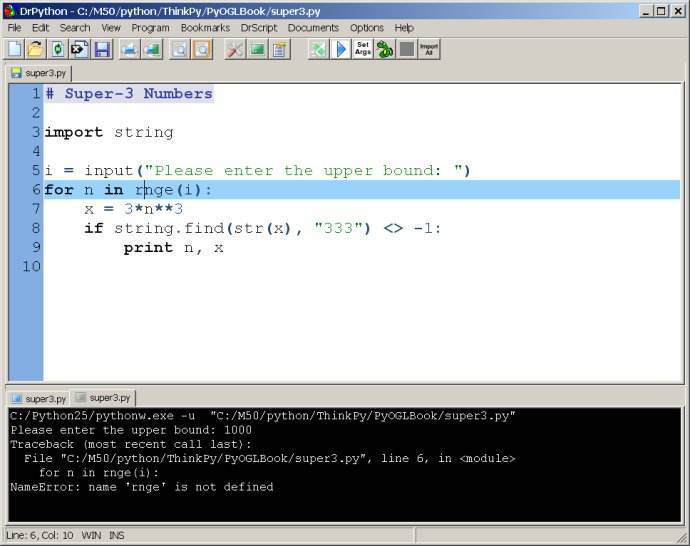Image resolution: width=690 pixels, height=546 pixels.
Task: Click the traceback 'File ... line 6' entry
Action: [269, 458]
